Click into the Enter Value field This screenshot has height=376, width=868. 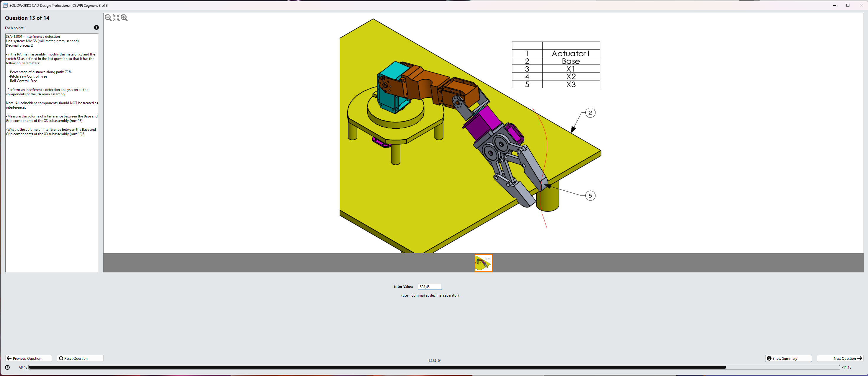[430, 287]
